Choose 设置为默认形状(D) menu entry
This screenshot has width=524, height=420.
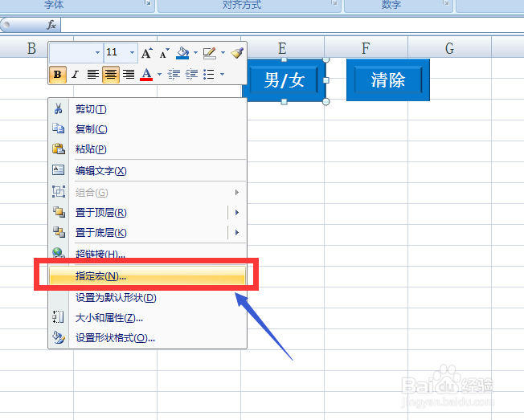pos(147,297)
